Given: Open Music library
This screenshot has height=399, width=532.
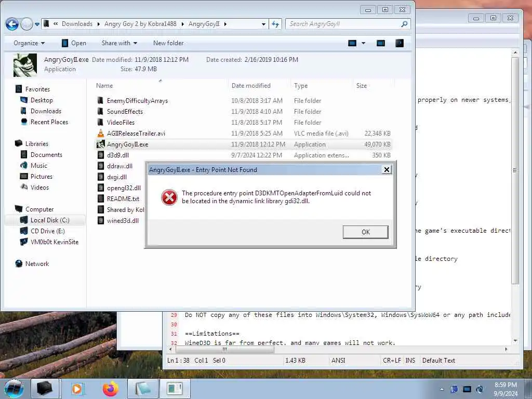Looking at the screenshot, I should click(38, 166).
